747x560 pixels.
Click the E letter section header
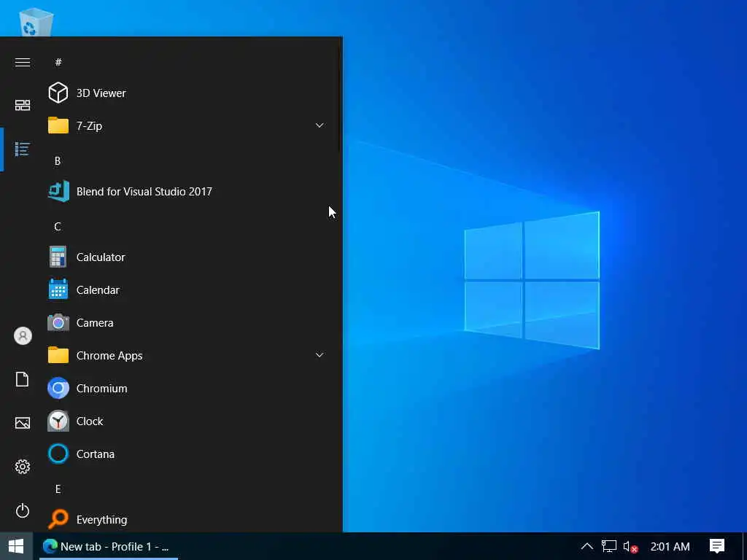pyautogui.click(x=58, y=489)
